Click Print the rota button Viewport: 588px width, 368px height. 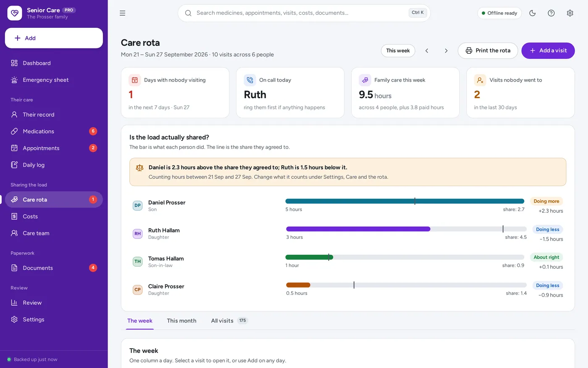(488, 50)
